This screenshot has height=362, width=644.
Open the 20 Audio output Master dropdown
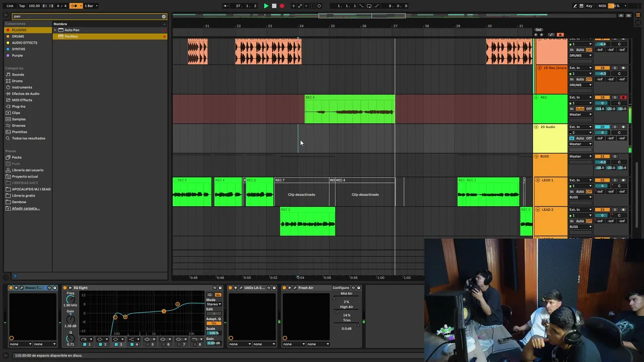click(581, 144)
